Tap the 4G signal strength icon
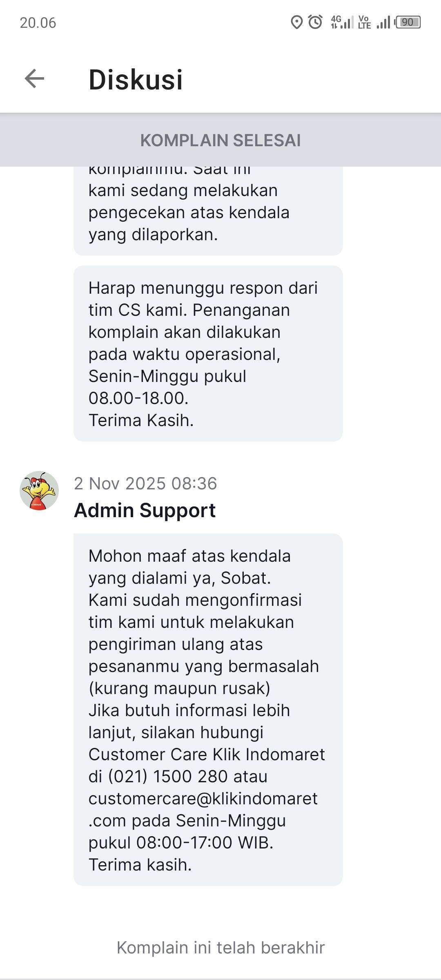The height and width of the screenshot is (980, 441). coord(342,22)
